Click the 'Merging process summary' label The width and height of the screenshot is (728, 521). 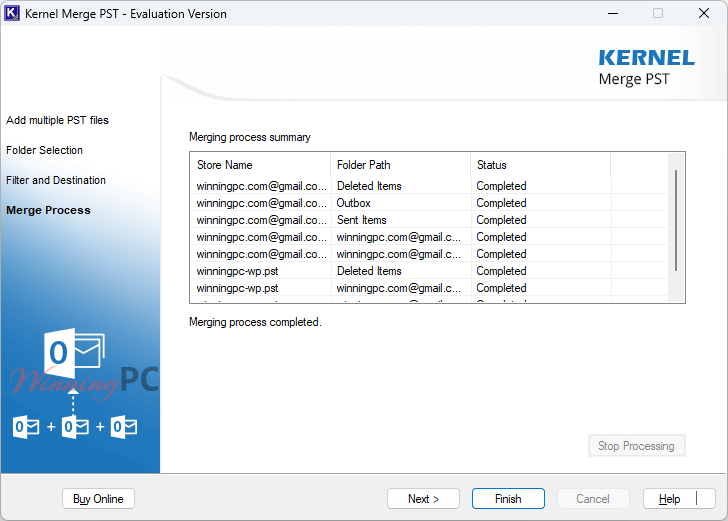(250, 137)
